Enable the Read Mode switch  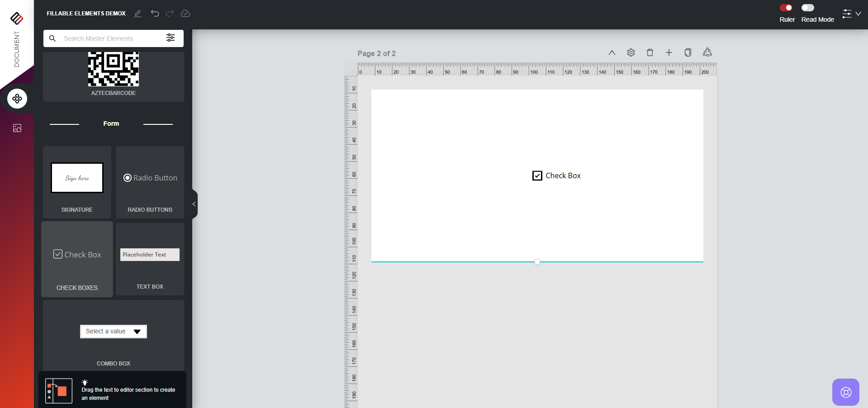click(807, 8)
